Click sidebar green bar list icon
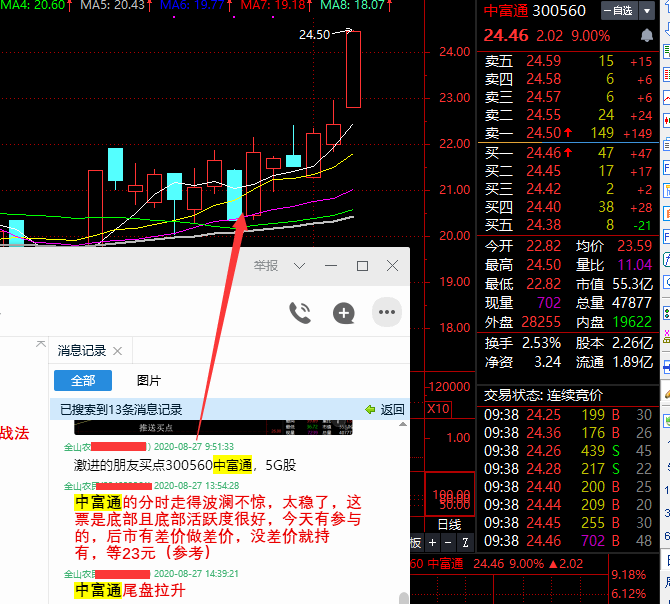The height and width of the screenshot is (604, 670). pos(666,52)
